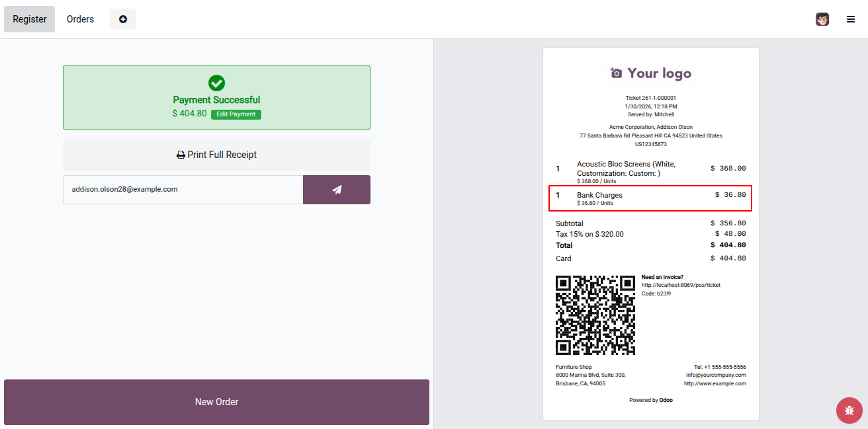Switch to the Orders tab
Screen dimensions: 868x429
[x=81, y=19]
